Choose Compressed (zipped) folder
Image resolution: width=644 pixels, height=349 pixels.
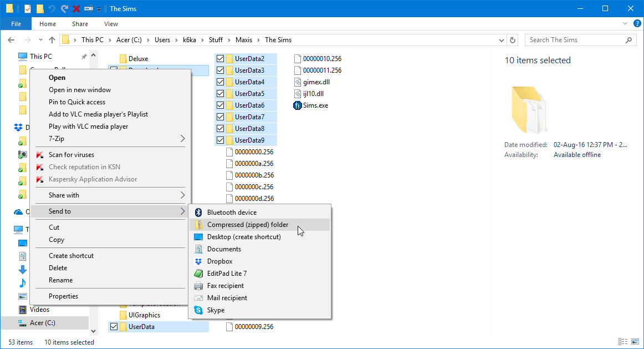(260, 225)
